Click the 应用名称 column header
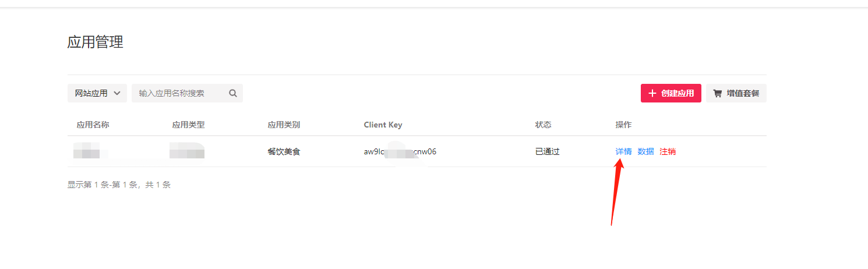The image size is (868, 269). pyautogui.click(x=93, y=125)
